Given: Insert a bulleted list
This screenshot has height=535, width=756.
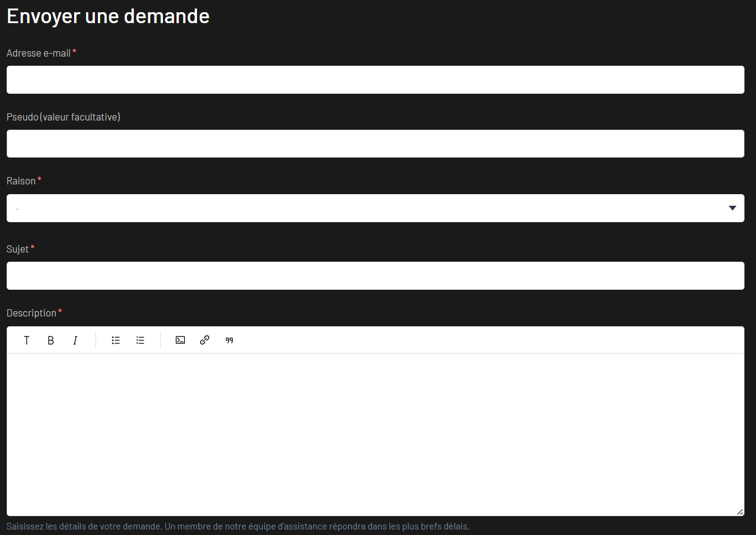Looking at the screenshot, I should coord(116,340).
